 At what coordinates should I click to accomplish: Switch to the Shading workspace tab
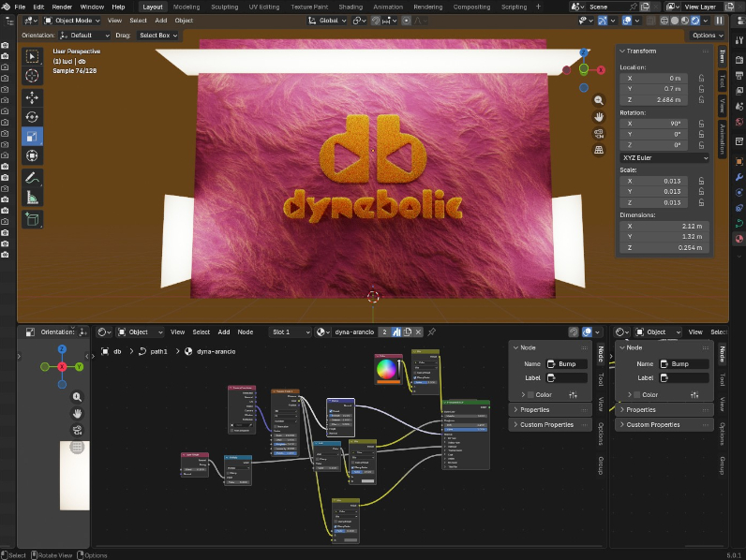click(x=350, y=7)
